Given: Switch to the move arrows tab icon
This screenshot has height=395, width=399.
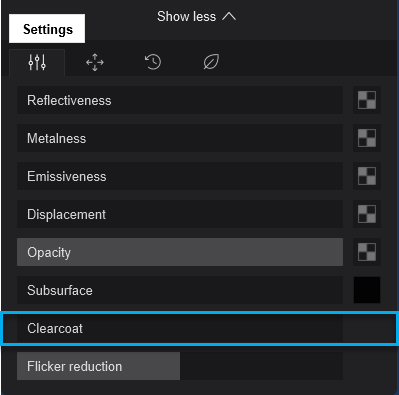Looking at the screenshot, I should [x=95, y=62].
